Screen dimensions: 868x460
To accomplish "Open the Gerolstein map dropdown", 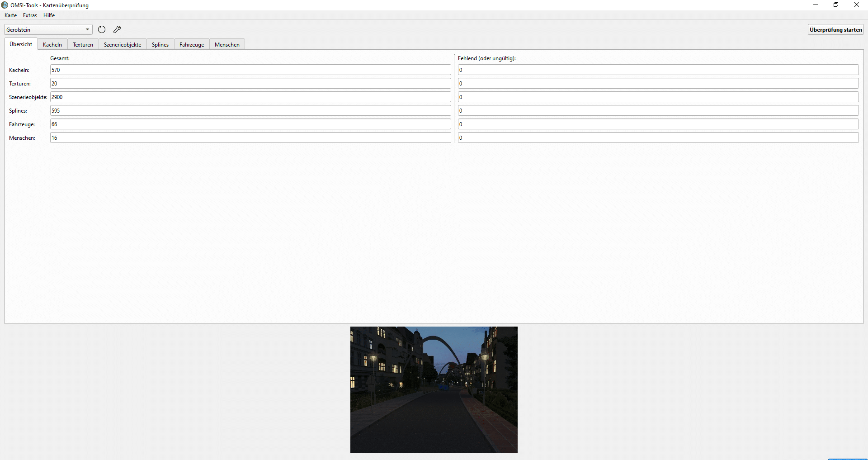I will 48,29.
